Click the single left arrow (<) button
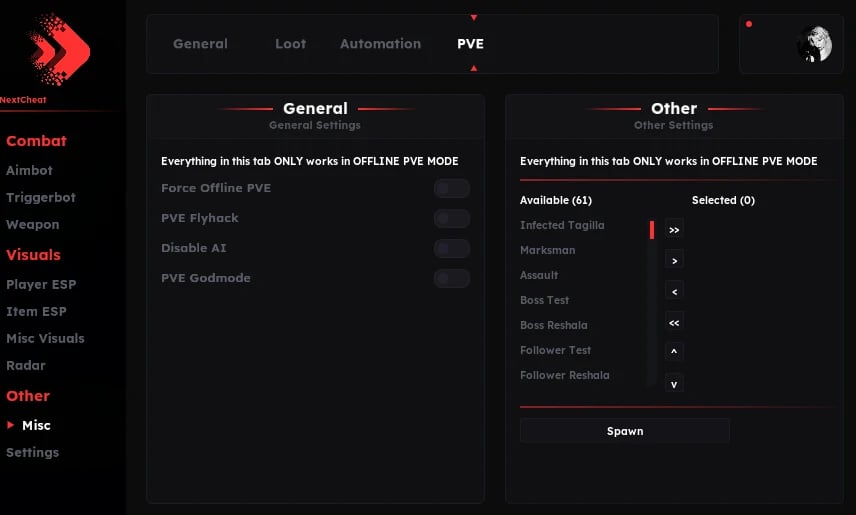This screenshot has width=856, height=515. click(x=674, y=292)
